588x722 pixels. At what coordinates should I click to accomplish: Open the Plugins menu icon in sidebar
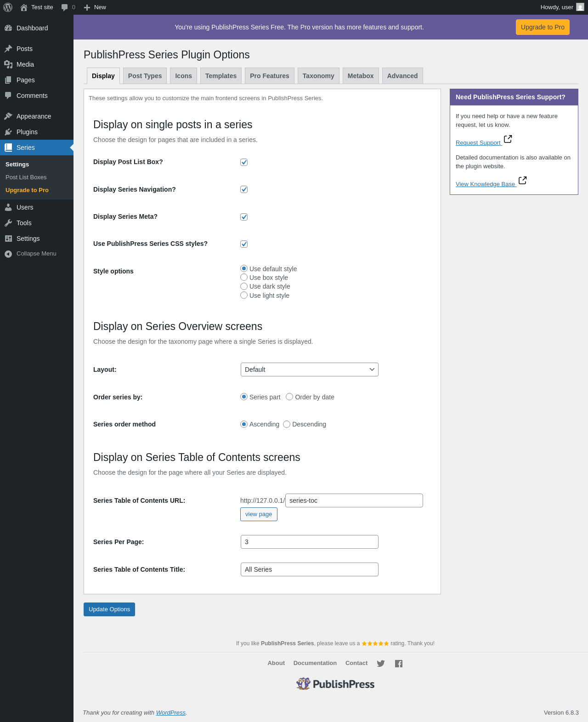click(8, 132)
